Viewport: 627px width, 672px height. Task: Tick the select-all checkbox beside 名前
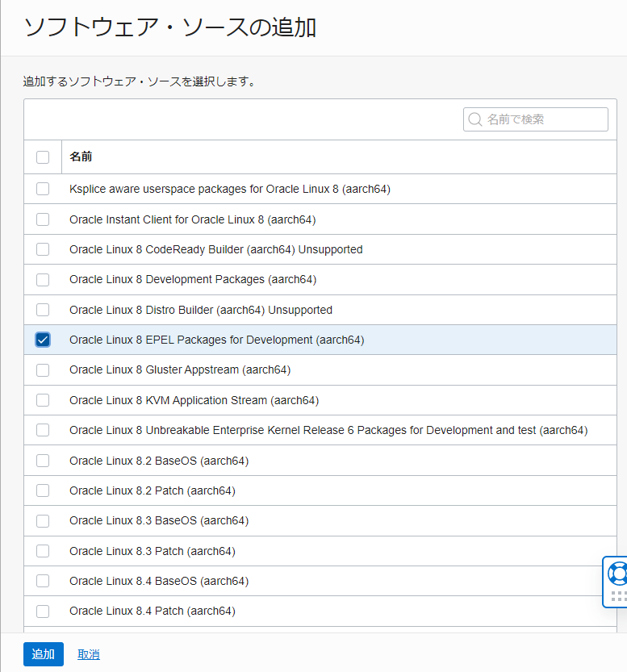[x=43, y=157]
